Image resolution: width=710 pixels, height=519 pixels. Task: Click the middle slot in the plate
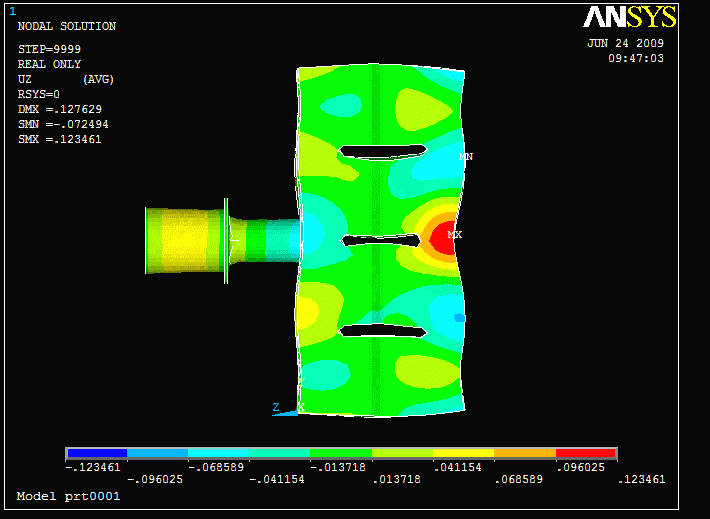[x=380, y=240]
